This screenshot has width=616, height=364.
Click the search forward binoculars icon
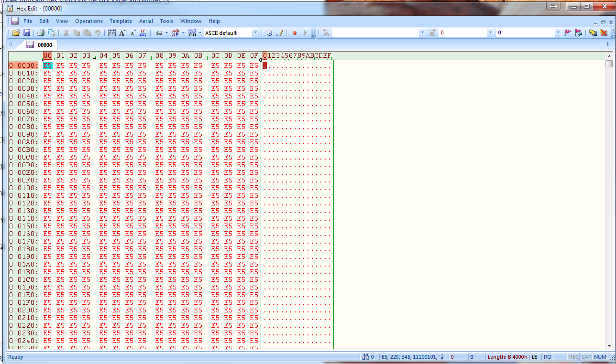click(x=432, y=33)
